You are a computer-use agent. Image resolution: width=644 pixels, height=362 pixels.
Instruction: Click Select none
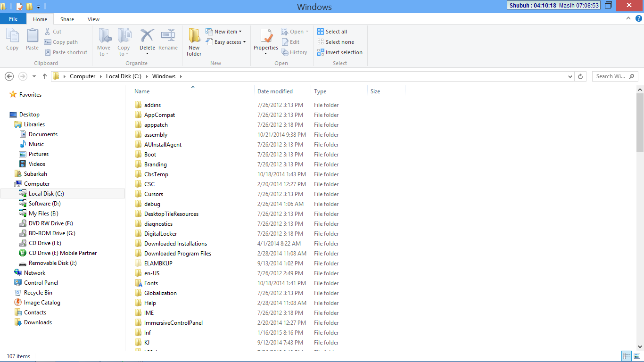click(x=335, y=42)
